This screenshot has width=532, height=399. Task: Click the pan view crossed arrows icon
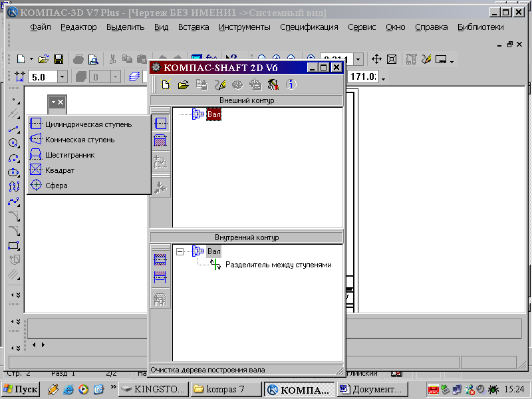pos(376,59)
